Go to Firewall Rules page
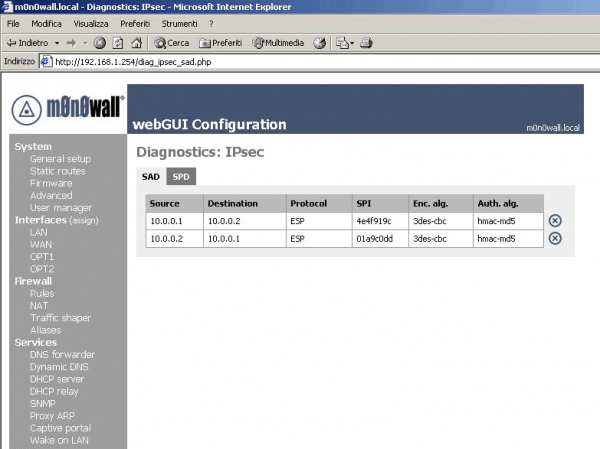This screenshot has width=600, height=449. pyautogui.click(x=42, y=294)
